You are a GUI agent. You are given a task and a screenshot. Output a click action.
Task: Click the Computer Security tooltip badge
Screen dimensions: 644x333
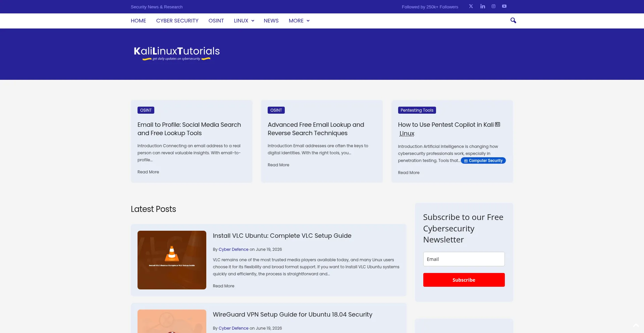click(483, 161)
